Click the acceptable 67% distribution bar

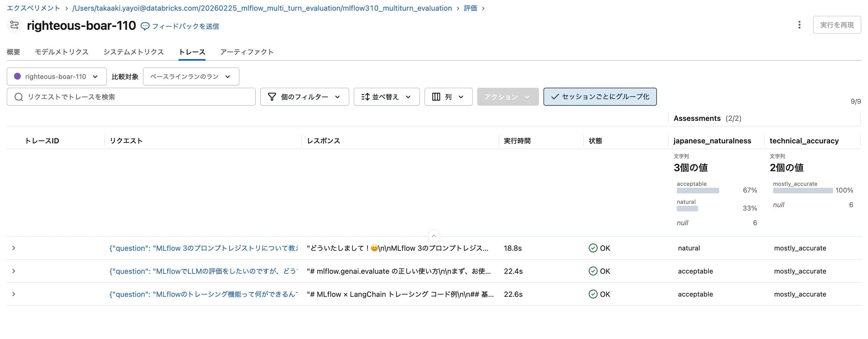tap(698, 190)
